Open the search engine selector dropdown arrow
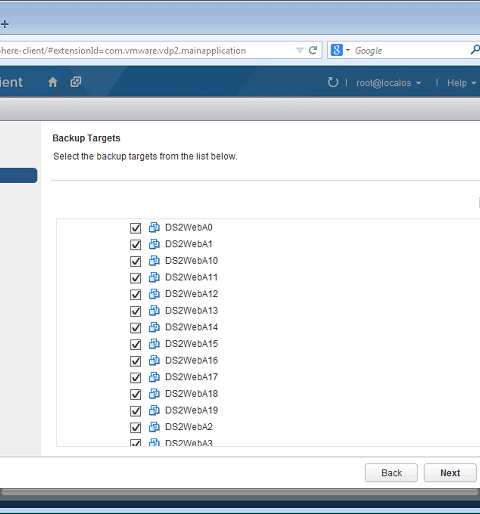Image resolution: width=480 pixels, height=514 pixels. click(348, 50)
